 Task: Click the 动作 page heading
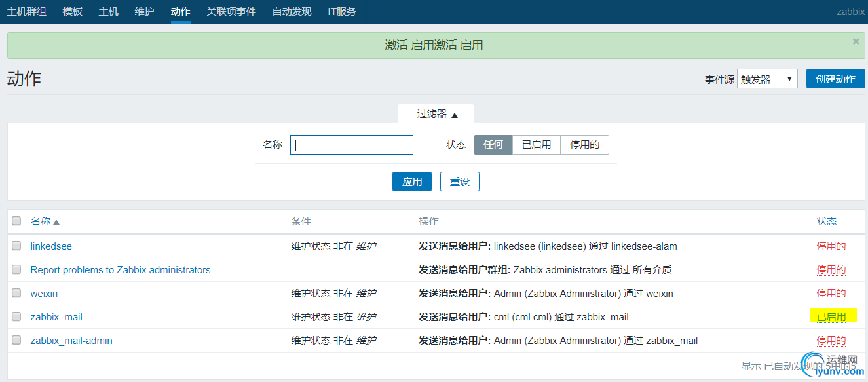24,79
